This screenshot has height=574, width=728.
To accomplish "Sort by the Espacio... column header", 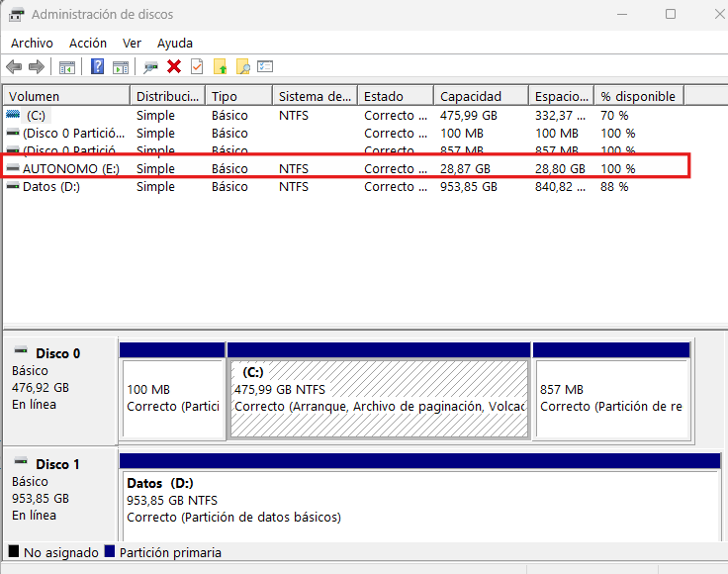I will (x=561, y=96).
